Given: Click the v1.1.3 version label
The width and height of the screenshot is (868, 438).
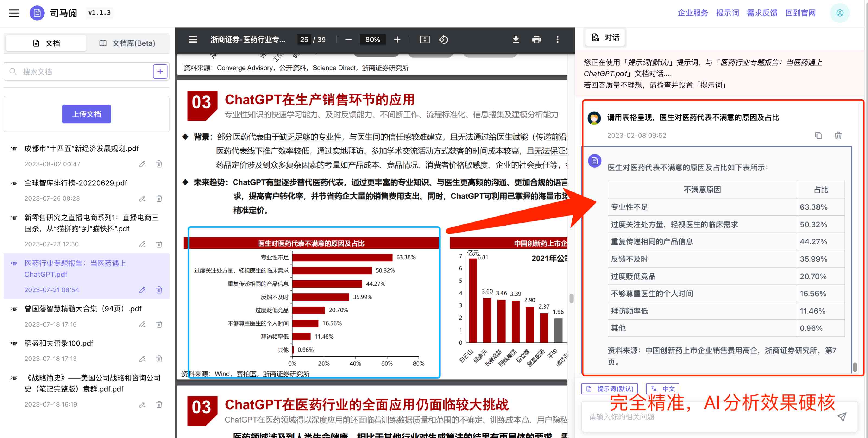Looking at the screenshot, I should point(99,13).
